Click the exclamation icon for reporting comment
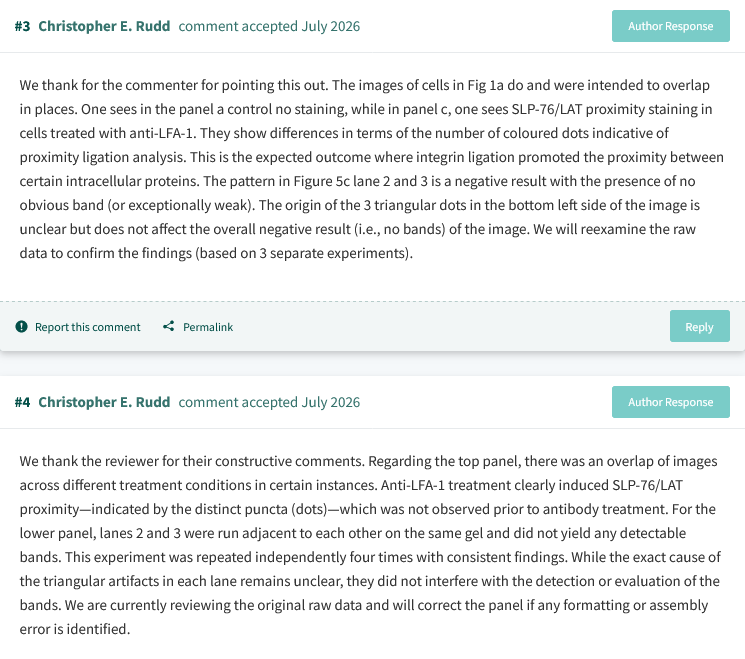745x659 pixels. (x=21, y=327)
